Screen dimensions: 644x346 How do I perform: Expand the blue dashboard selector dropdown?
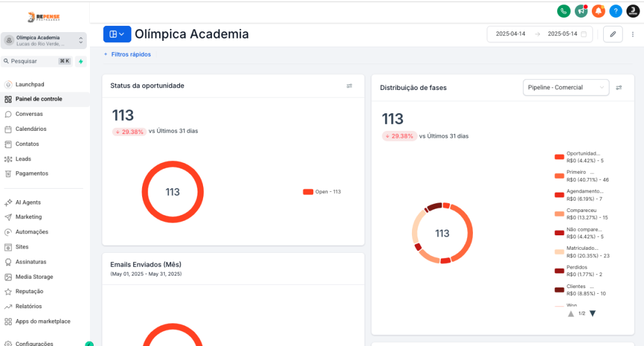pos(117,34)
